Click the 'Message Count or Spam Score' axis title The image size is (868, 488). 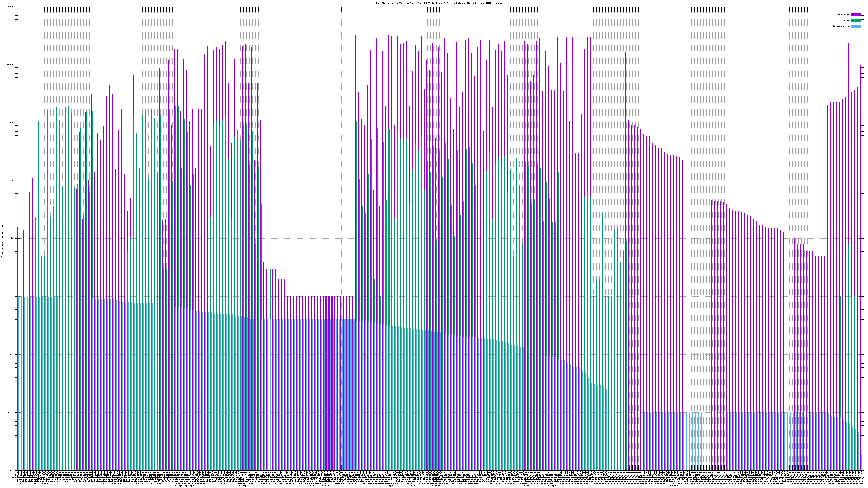(2, 239)
